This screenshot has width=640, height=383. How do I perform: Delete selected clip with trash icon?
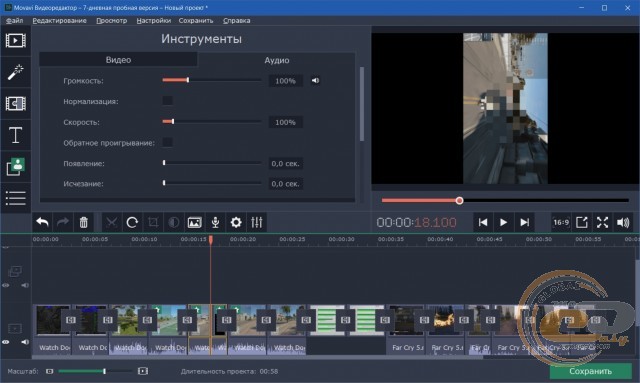click(83, 222)
